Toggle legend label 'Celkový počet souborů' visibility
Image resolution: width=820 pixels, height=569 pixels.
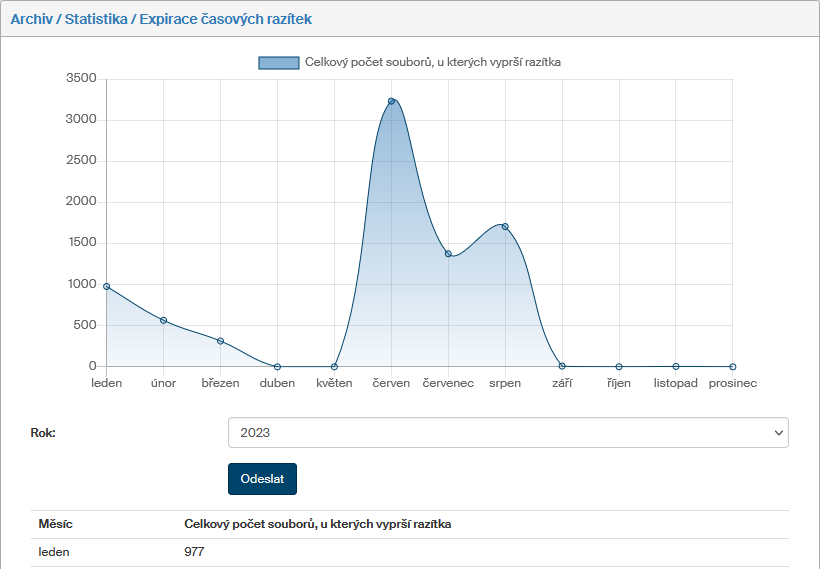pos(432,62)
